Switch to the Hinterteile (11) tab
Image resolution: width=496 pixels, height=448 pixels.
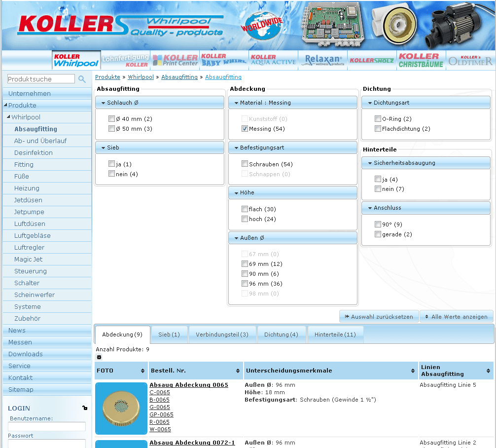click(x=335, y=335)
